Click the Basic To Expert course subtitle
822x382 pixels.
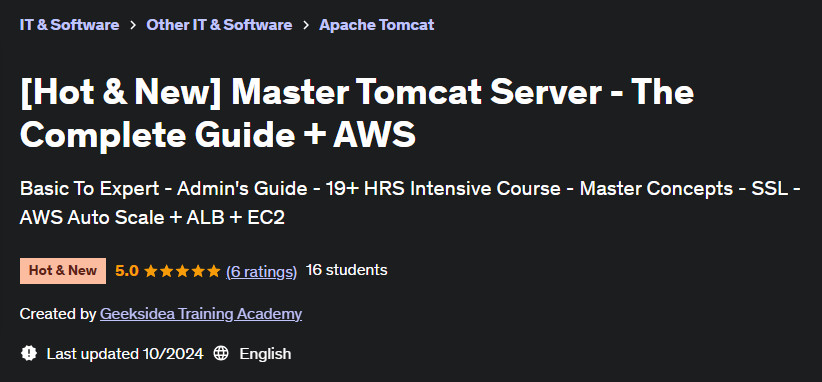click(410, 203)
